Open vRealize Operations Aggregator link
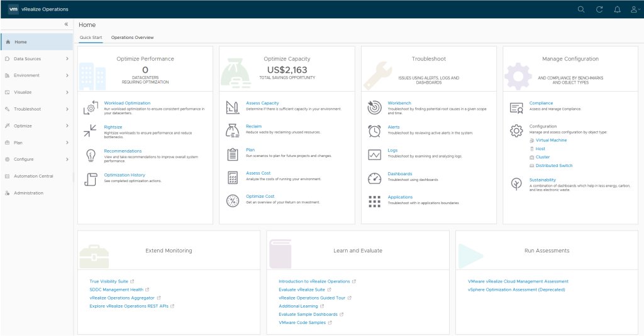Viewport: 644px width, 336px height. (122, 298)
